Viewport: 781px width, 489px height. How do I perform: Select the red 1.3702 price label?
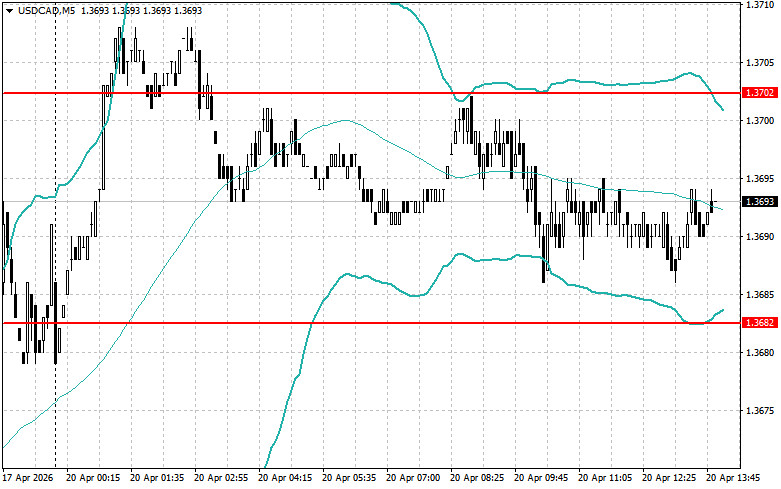[760, 93]
